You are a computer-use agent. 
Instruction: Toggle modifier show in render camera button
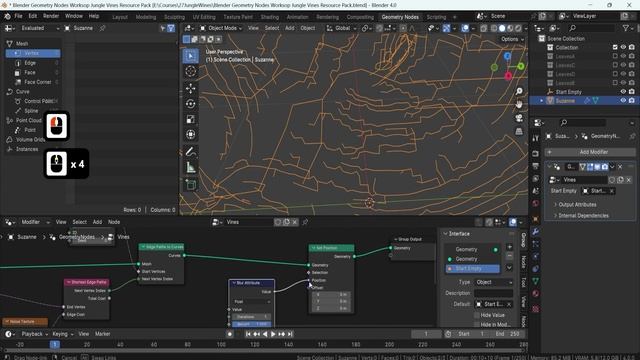point(604,167)
